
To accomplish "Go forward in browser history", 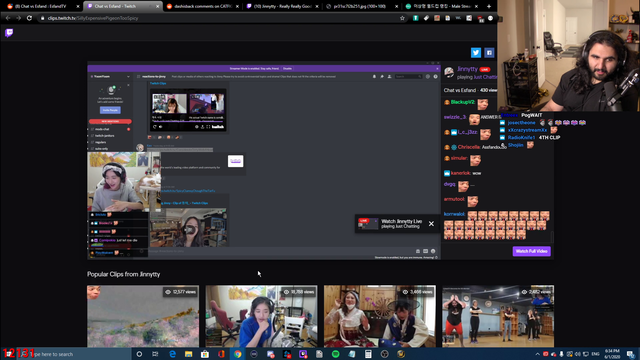I will pyautogui.click(x=18, y=18).
